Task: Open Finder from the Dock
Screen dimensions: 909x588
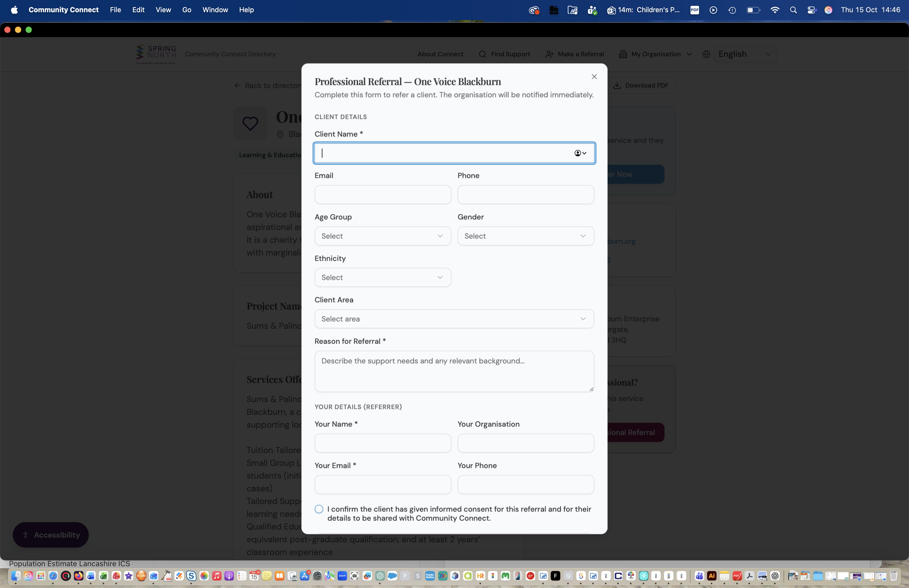Action: tap(16, 576)
